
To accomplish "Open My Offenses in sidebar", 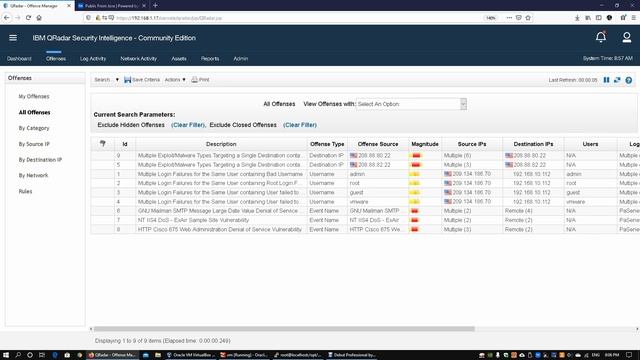I will [34, 96].
